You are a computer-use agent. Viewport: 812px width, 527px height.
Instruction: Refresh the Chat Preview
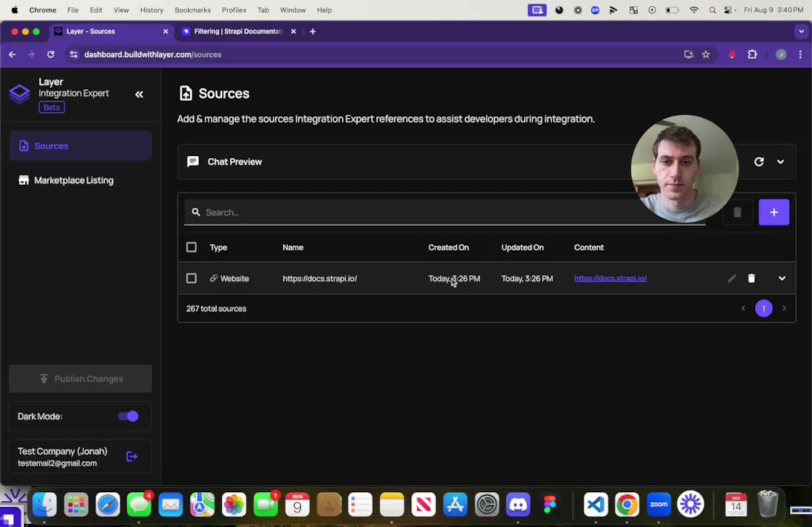click(759, 162)
